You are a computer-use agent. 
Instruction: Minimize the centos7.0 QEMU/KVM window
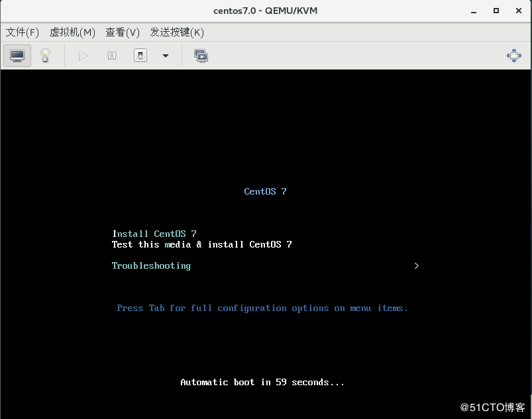click(x=474, y=11)
